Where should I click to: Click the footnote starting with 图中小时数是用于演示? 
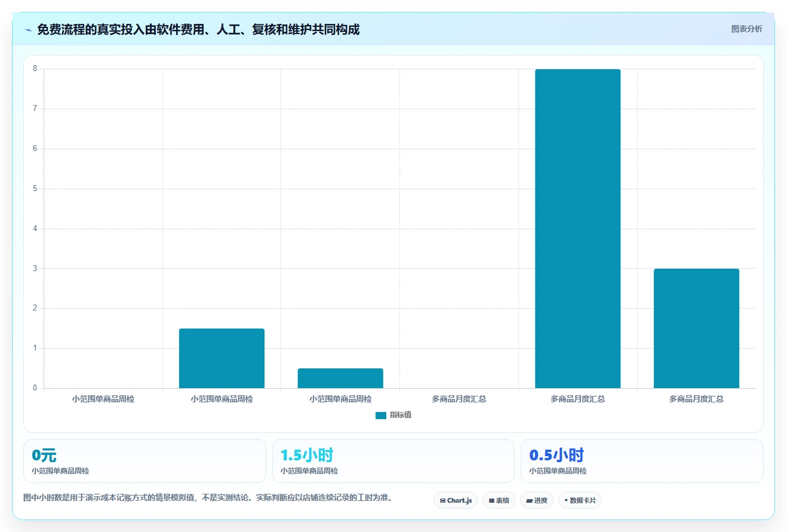[209, 497]
